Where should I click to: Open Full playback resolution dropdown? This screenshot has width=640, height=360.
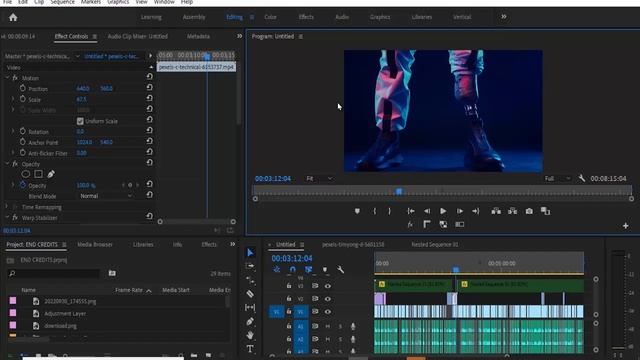pos(557,178)
